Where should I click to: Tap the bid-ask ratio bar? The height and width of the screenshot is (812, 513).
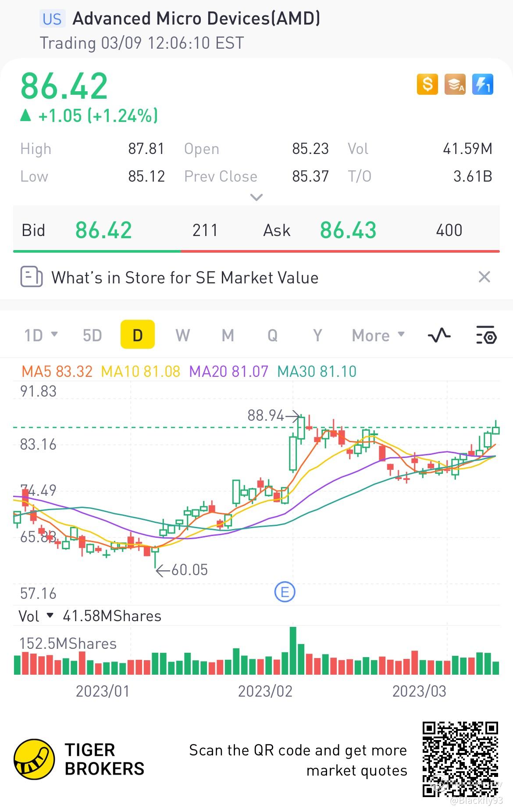(256, 251)
